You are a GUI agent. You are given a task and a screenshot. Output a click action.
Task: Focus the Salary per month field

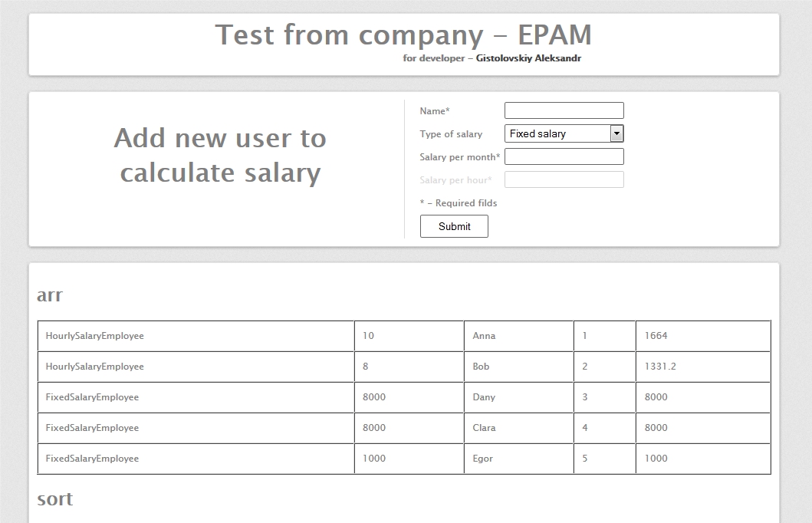click(564, 156)
